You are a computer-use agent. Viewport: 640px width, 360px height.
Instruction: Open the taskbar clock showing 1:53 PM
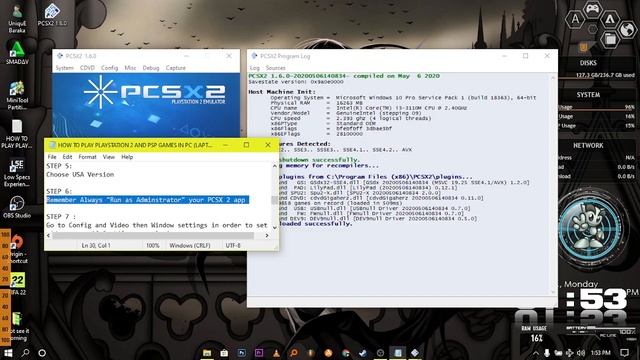pos(600,353)
